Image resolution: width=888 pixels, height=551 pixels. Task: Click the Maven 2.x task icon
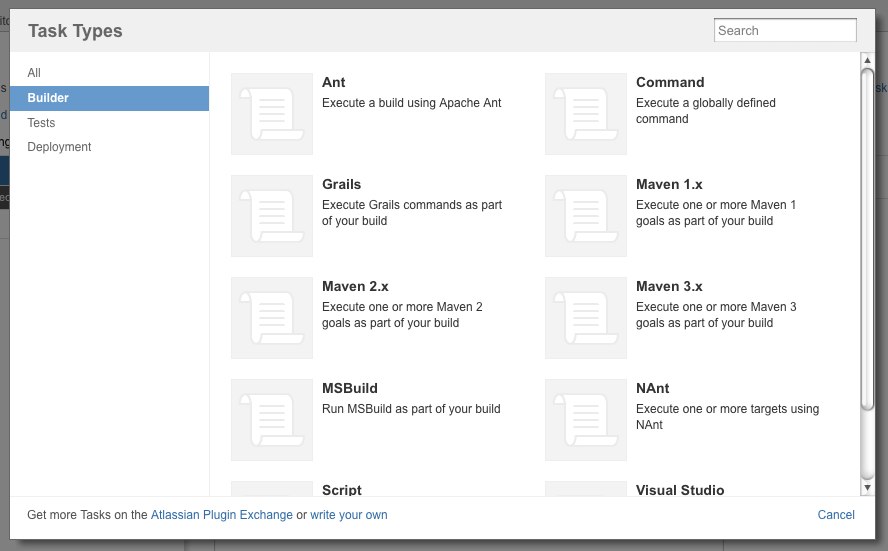pos(272,318)
